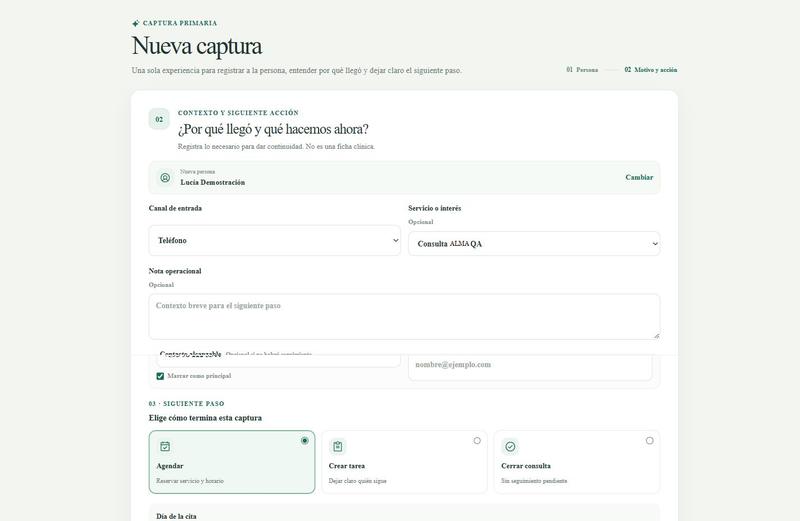Click the 'Día de la cita' label
Image resolution: width=800 pixels, height=521 pixels.
pos(176,516)
